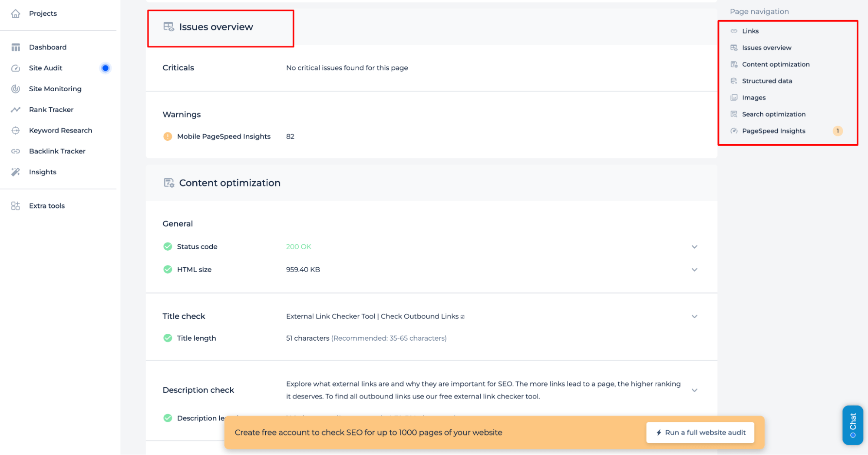868x455 pixels.
Task: Click the Mobile PageSpeed Insights warning label
Action: click(224, 136)
